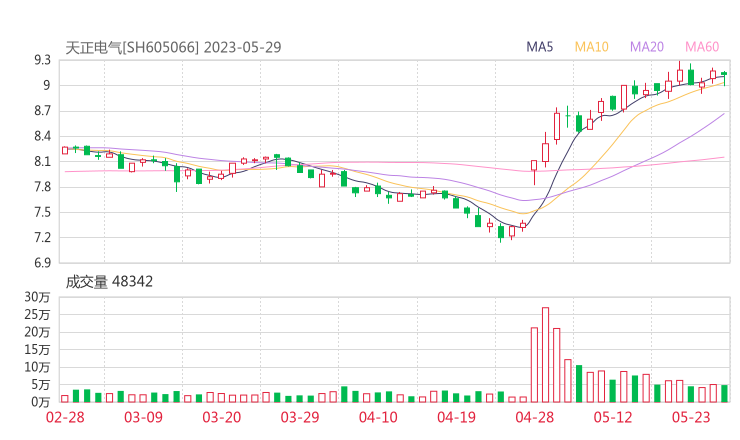The image size is (740, 440).
Task: Click the 5万 volume axis label
Action: (x=41, y=385)
